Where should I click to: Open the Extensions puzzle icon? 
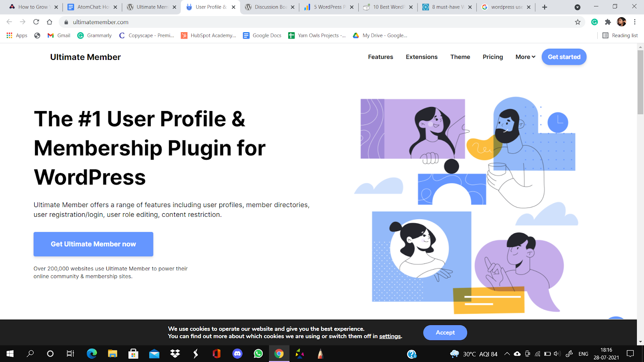click(x=608, y=22)
